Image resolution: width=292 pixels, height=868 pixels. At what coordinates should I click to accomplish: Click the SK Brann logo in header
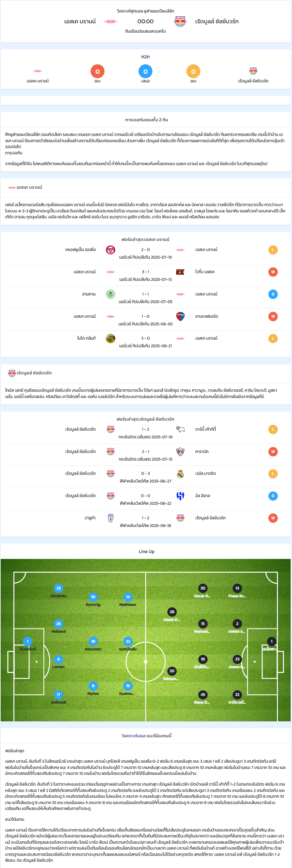pos(111,22)
